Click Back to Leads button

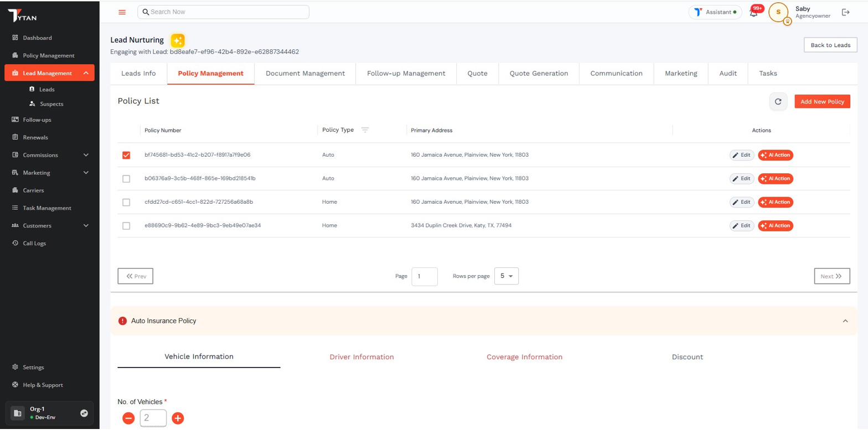coord(830,45)
